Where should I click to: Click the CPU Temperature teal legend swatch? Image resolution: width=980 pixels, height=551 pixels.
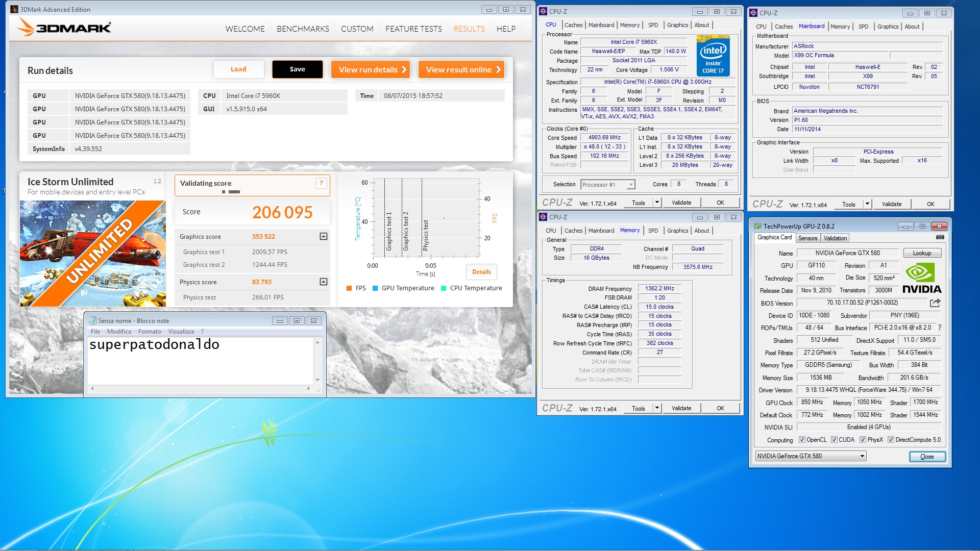point(444,288)
